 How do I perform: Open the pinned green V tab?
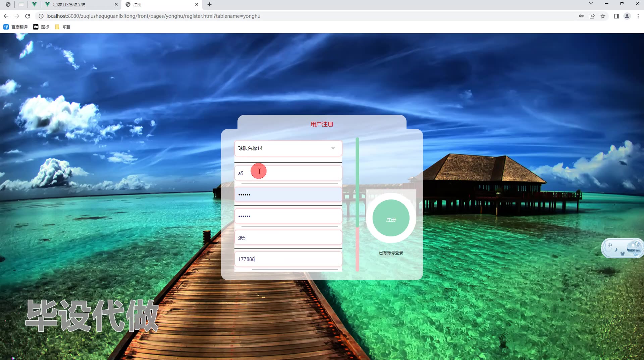click(34, 4)
